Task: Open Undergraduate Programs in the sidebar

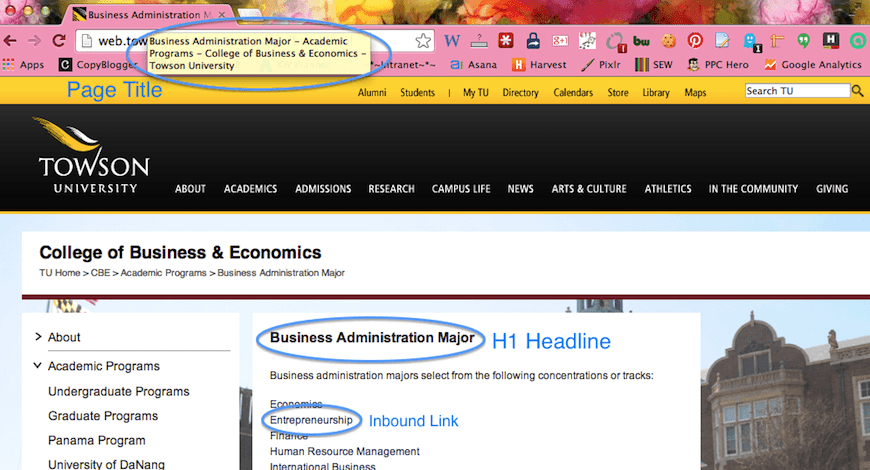Action: coord(119,391)
